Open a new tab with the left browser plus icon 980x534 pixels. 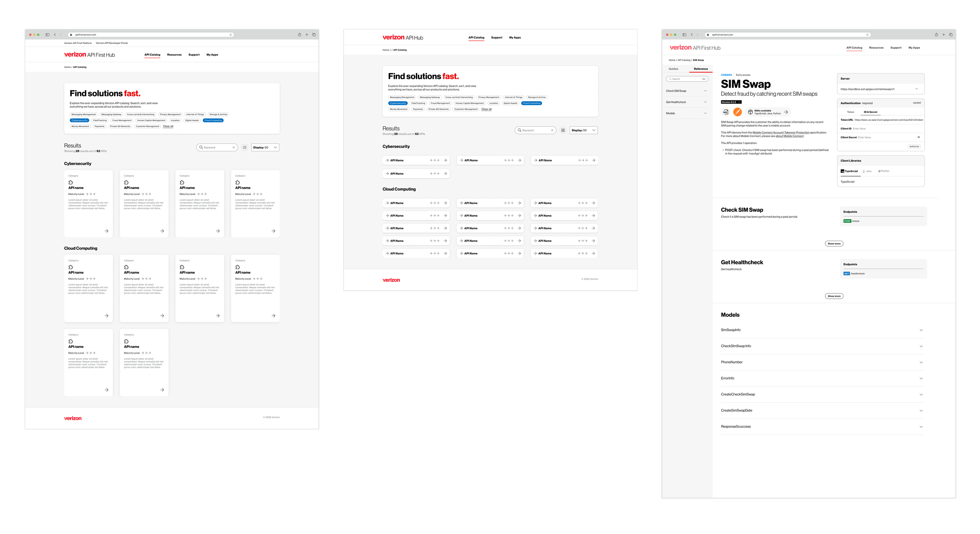[307, 35]
